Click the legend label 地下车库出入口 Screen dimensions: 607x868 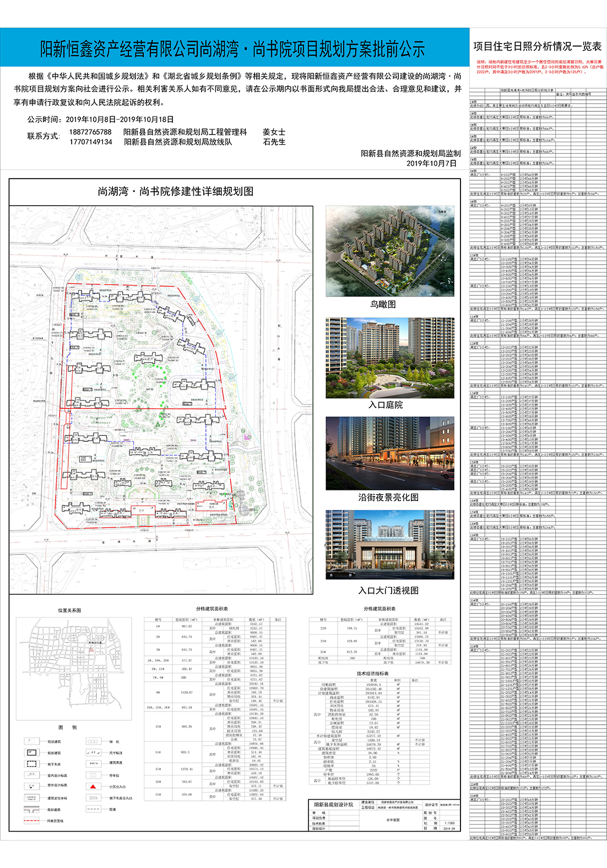121,798
